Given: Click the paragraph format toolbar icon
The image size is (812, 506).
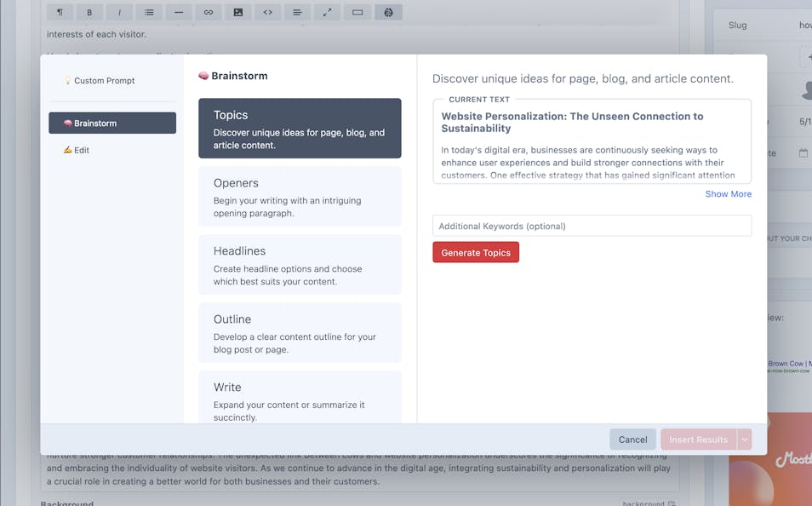Looking at the screenshot, I should coord(59,13).
